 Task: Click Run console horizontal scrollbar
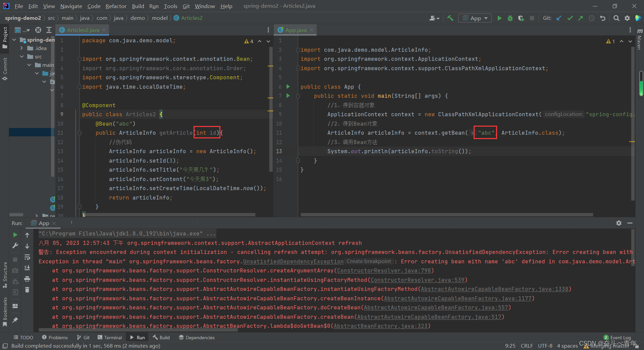tap(138, 330)
